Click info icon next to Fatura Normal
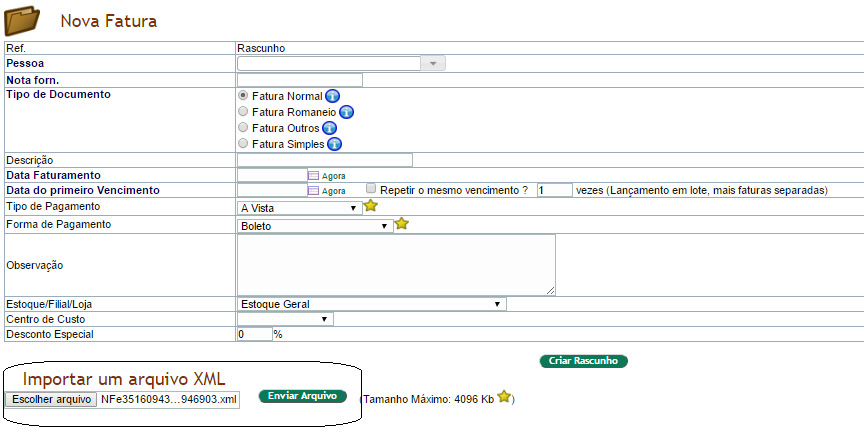Image resolution: width=864 pixels, height=441 pixels. [x=332, y=96]
